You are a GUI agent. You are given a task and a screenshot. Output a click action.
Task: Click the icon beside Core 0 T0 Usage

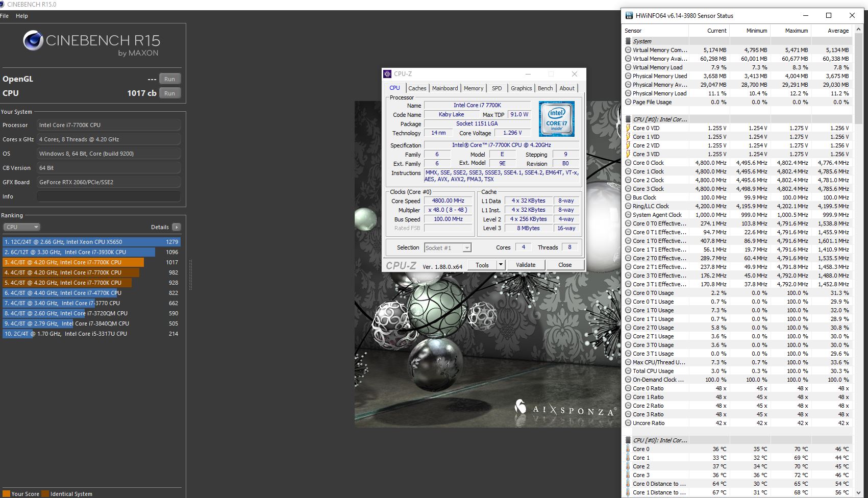[628, 293]
